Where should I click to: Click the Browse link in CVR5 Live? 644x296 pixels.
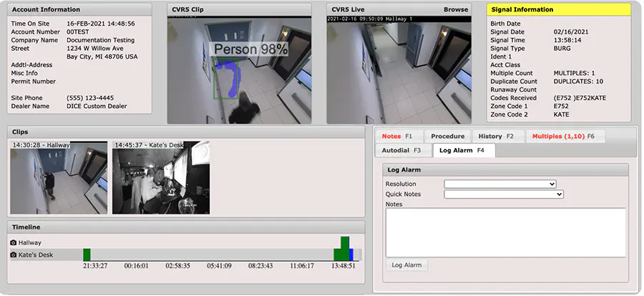[456, 9]
